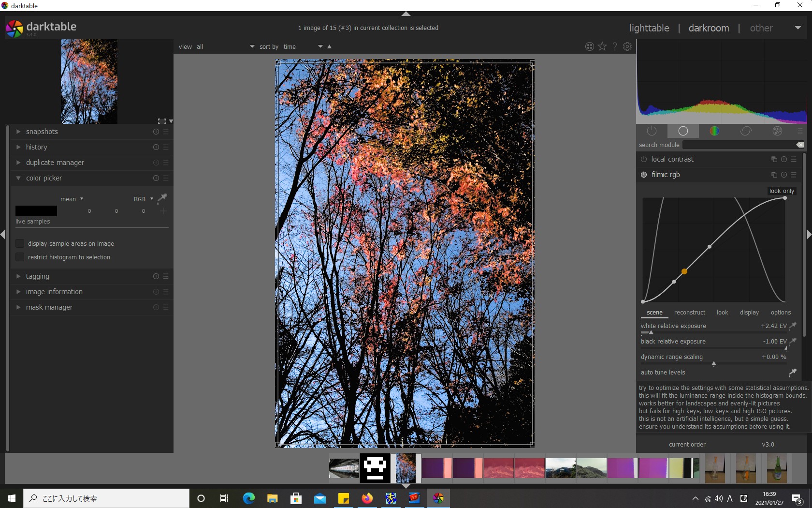
Task: Enable restrict histogram to selection
Action: pos(20,257)
